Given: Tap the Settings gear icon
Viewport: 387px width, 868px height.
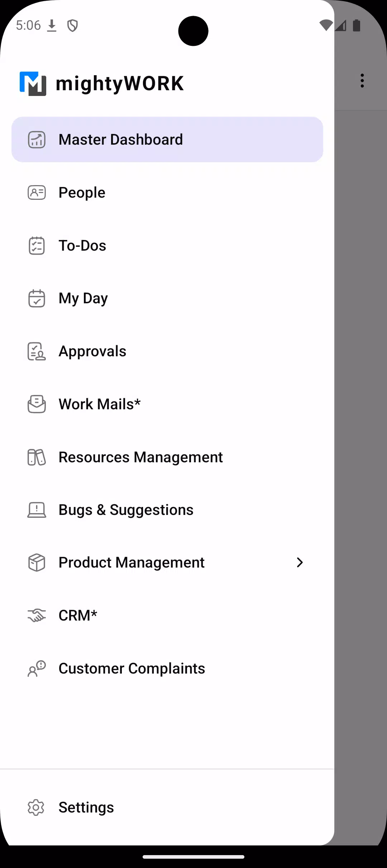Looking at the screenshot, I should point(36,807).
